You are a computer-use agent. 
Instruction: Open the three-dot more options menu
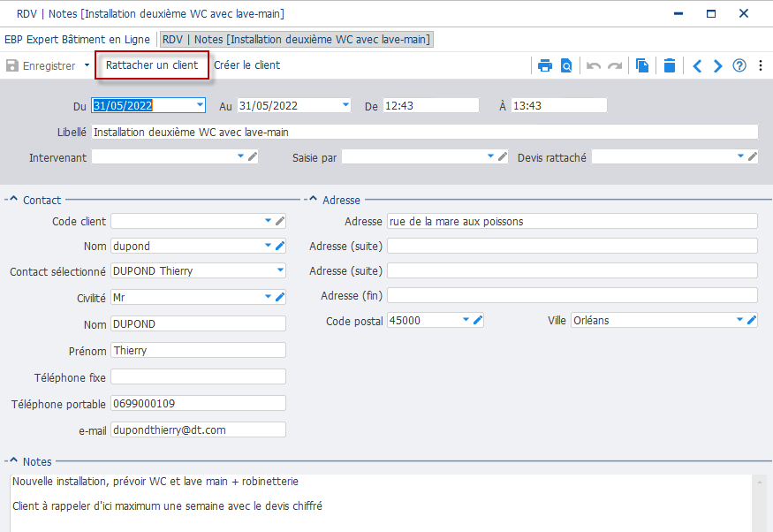click(x=761, y=65)
